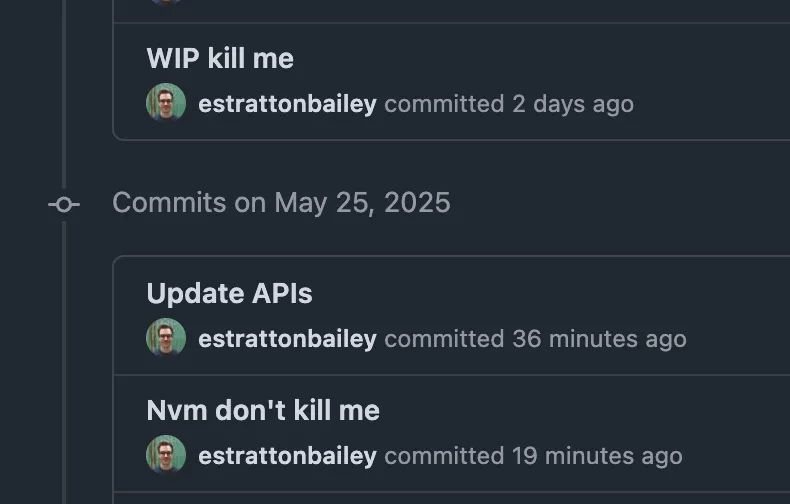Click the author avatar under Update APIs
This screenshot has width=790, height=504.
166,338
